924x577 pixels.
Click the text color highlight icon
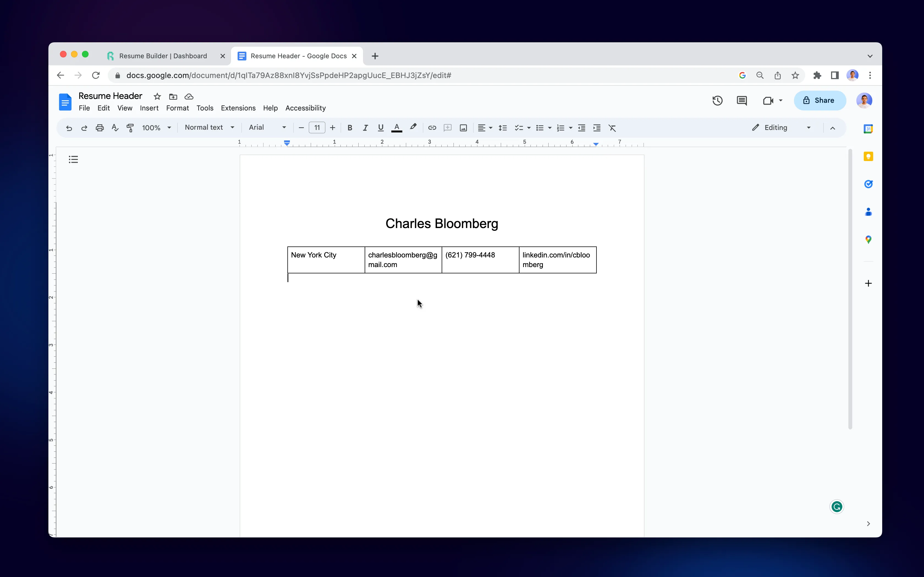point(413,128)
